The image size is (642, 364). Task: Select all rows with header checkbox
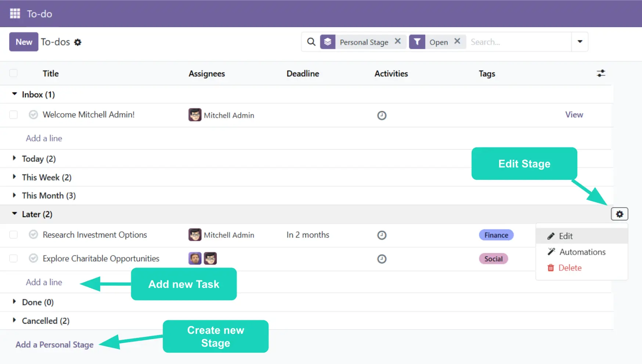(14, 73)
